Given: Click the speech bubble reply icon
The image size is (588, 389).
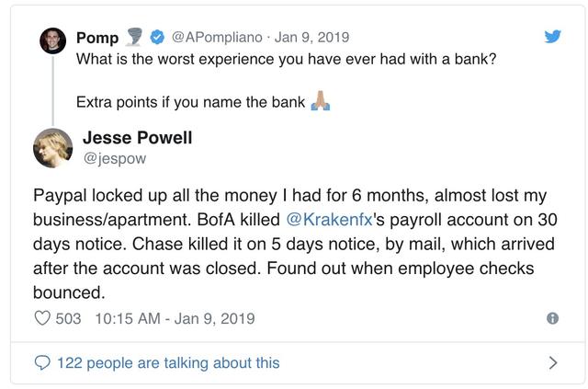Looking at the screenshot, I should [42, 362].
